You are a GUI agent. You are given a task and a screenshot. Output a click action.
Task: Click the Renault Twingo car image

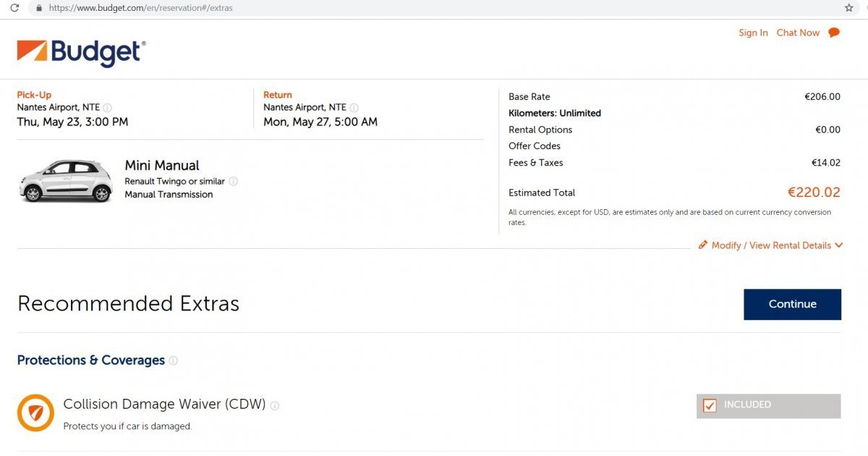[x=66, y=180]
